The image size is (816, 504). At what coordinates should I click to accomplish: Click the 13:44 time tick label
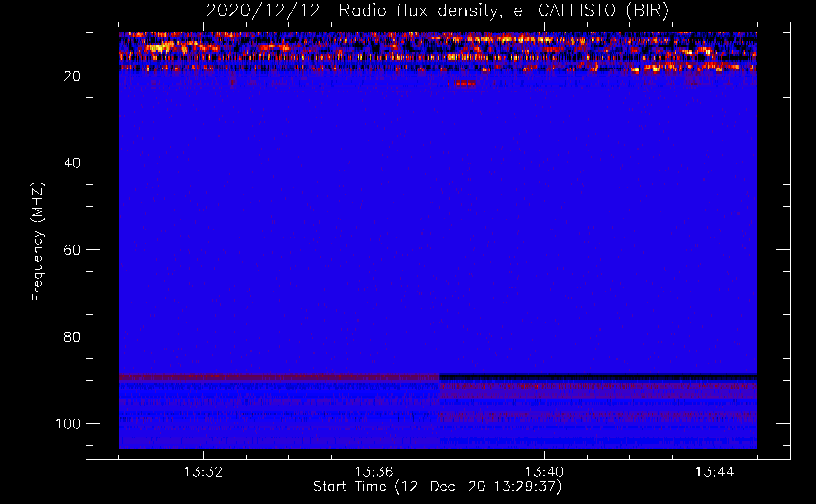coord(715,472)
